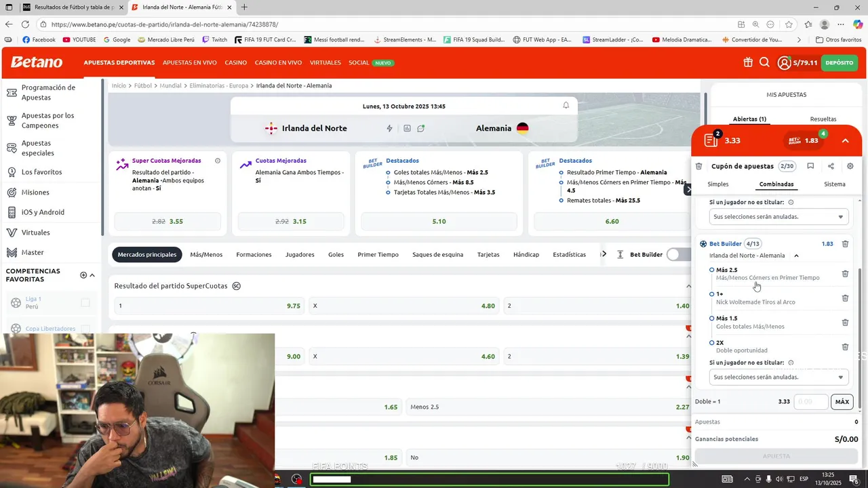Open the gift promotions icon in header
This screenshot has width=868, height=488.
point(748,62)
